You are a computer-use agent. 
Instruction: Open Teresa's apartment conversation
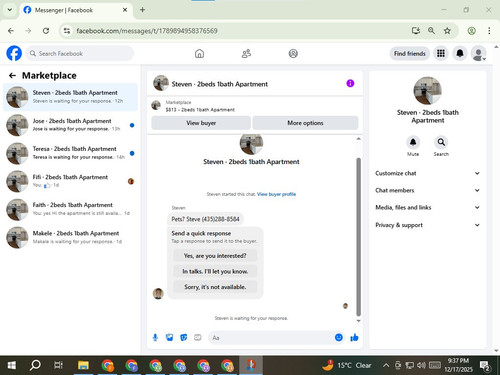pyautogui.click(x=70, y=153)
